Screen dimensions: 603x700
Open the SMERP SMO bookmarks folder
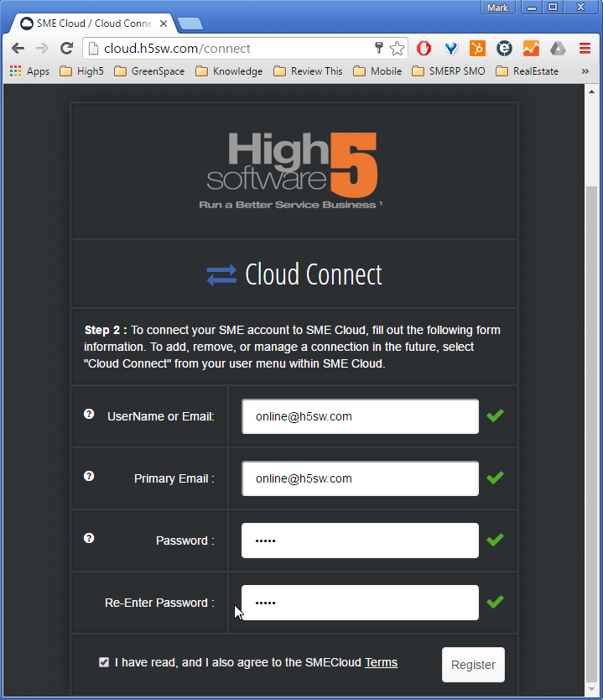pos(449,71)
